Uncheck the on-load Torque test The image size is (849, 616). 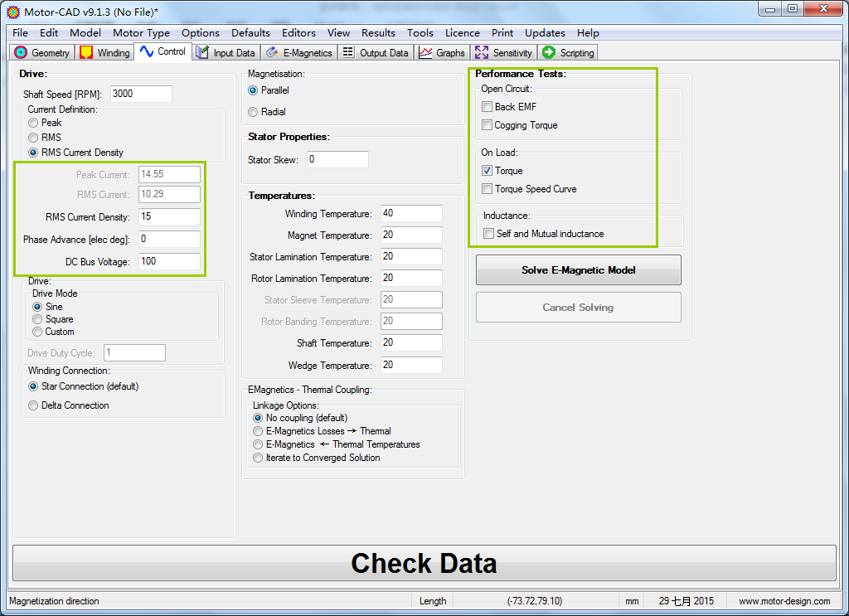pyautogui.click(x=488, y=171)
